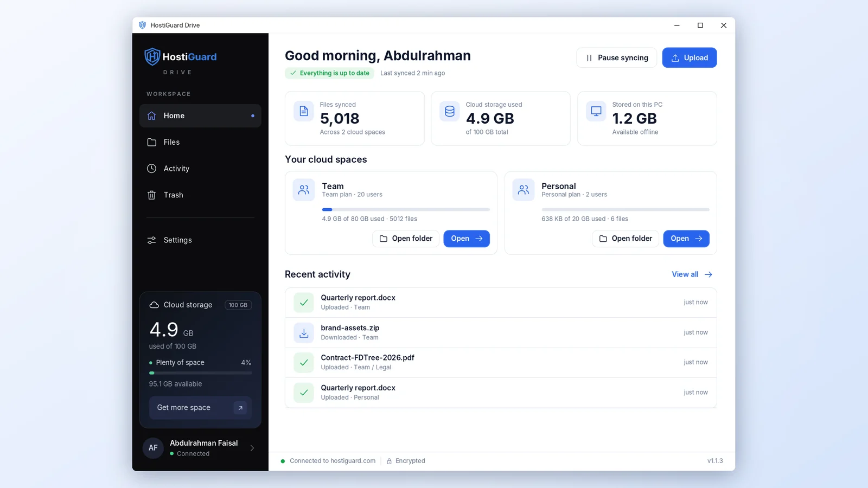Select Contract-FDTree-2026.pdf file name
The height and width of the screenshot is (488, 868).
(367, 358)
